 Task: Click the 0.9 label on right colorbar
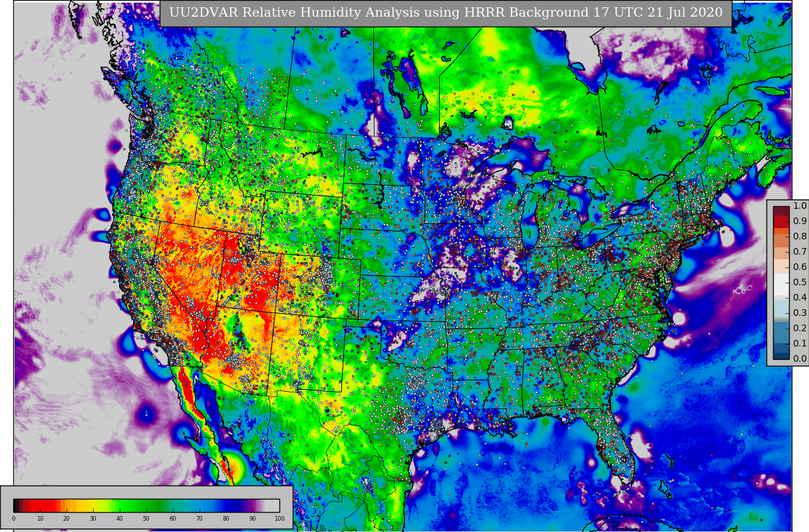(800, 221)
